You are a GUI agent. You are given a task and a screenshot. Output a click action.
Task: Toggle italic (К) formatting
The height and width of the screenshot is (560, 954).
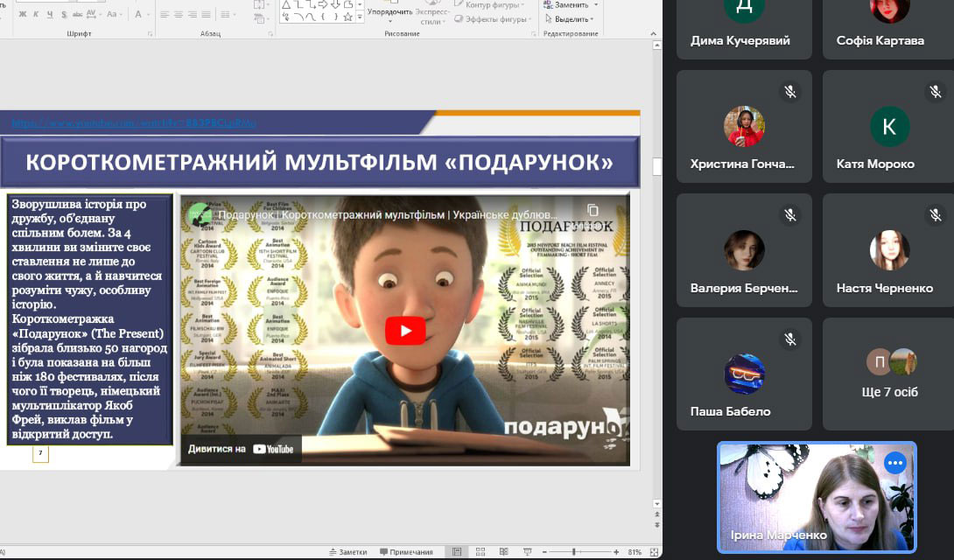pos(36,14)
